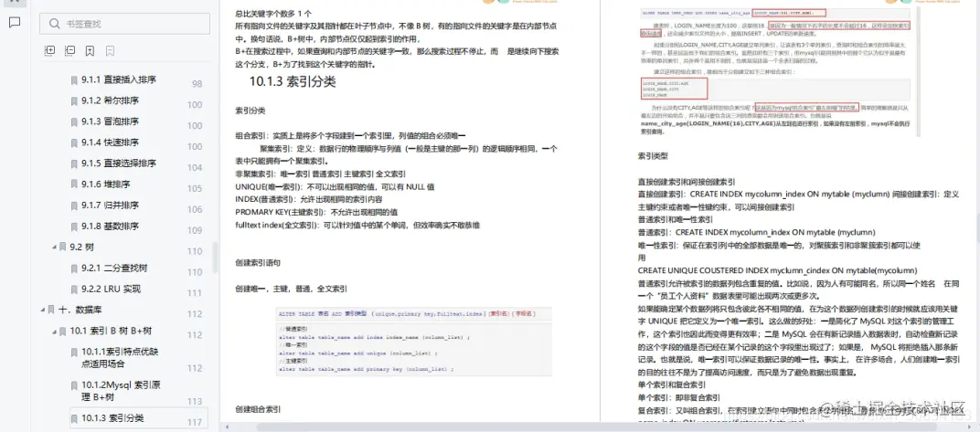Click the line starting 非聚集索引：唯一索引
Screen dimensions: 980x432
tap(320, 174)
